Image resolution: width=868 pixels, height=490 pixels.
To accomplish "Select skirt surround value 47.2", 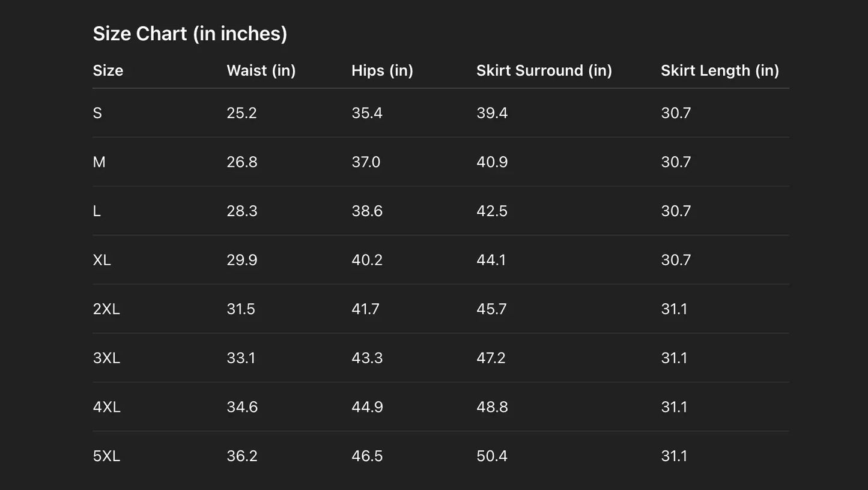I will (x=491, y=358).
